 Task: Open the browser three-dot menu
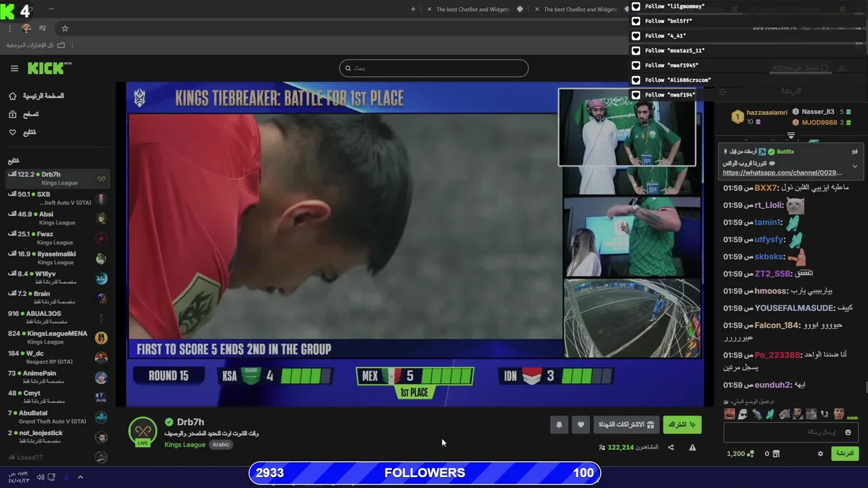coord(9,28)
